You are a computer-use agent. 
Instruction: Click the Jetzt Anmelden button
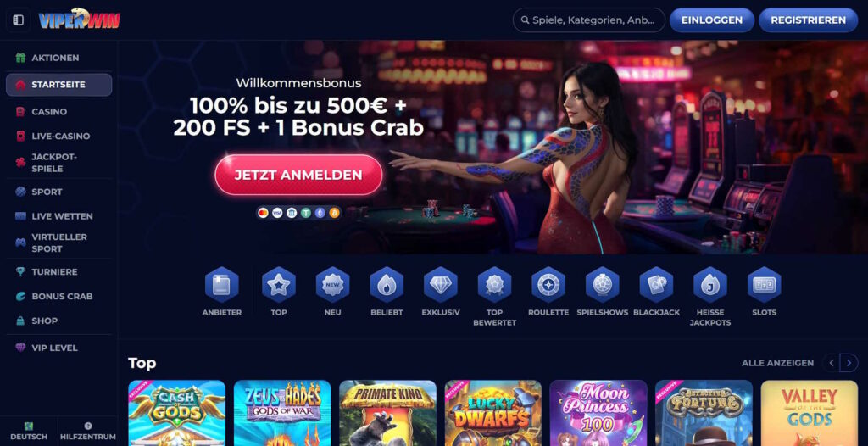(298, 175)
